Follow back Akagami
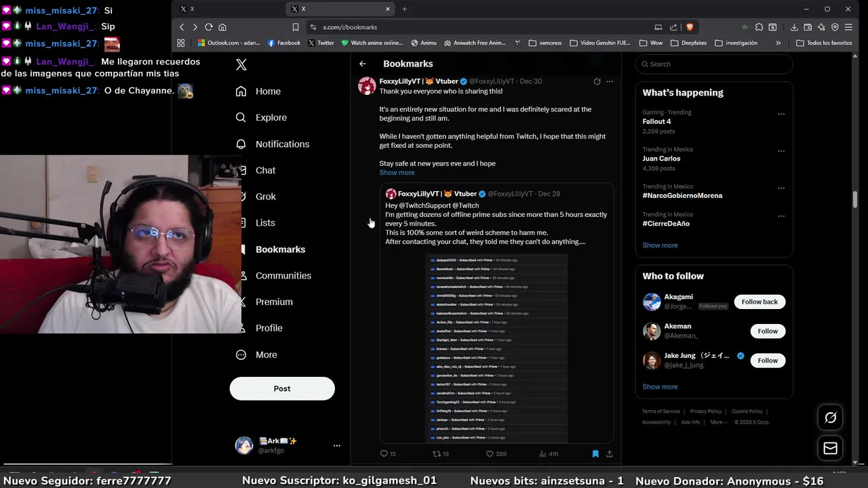The width and height of the screenshot is (868, 488). point(759,302)
